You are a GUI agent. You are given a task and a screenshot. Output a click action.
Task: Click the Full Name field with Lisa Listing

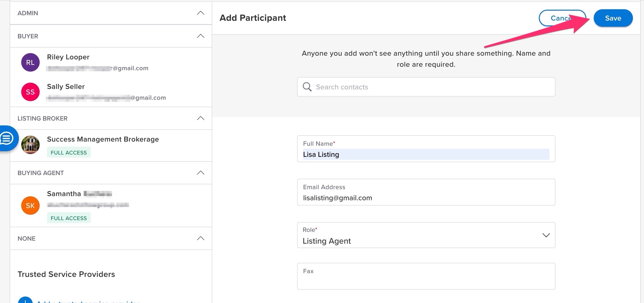[x=426, y=149]
